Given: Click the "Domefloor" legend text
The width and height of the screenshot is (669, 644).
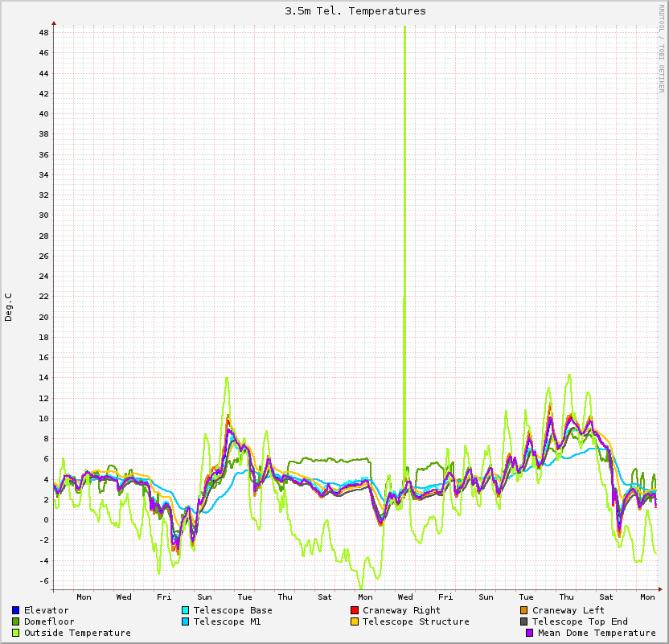Looking at the screenshot, I should tap(49, 621).
